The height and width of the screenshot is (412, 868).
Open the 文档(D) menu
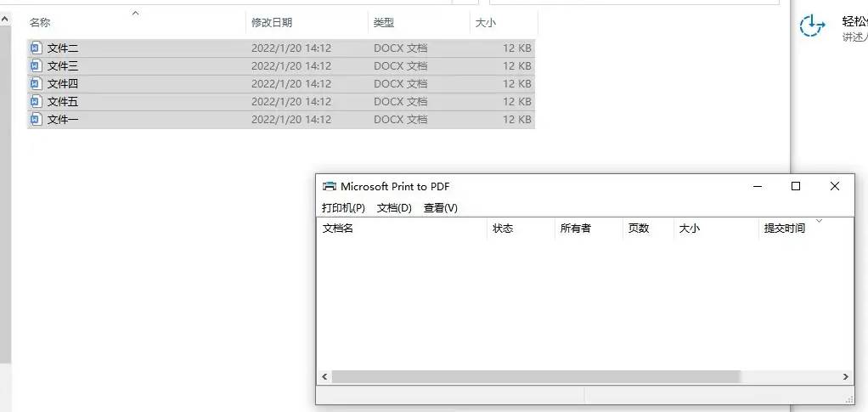[x=394, y=208]
